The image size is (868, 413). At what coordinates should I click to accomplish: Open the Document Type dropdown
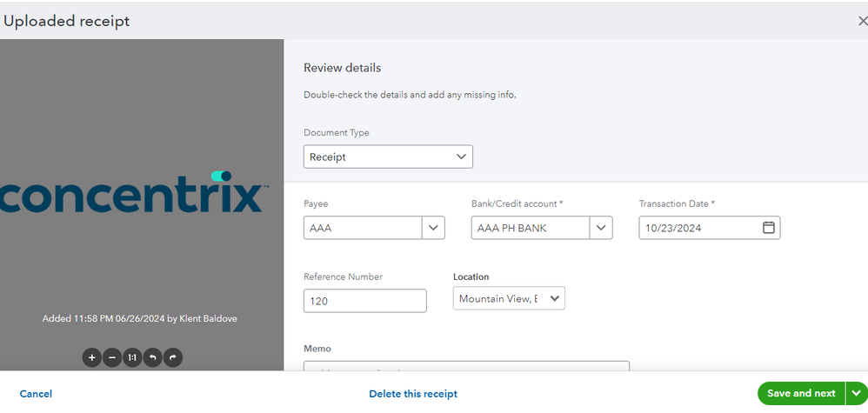click(388, 157)
